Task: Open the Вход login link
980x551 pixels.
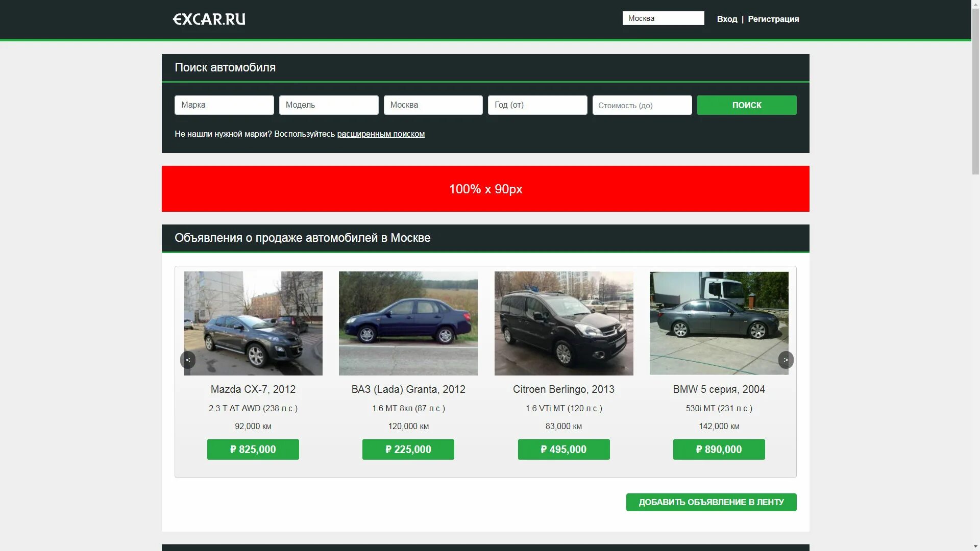Action: [727, 19]
